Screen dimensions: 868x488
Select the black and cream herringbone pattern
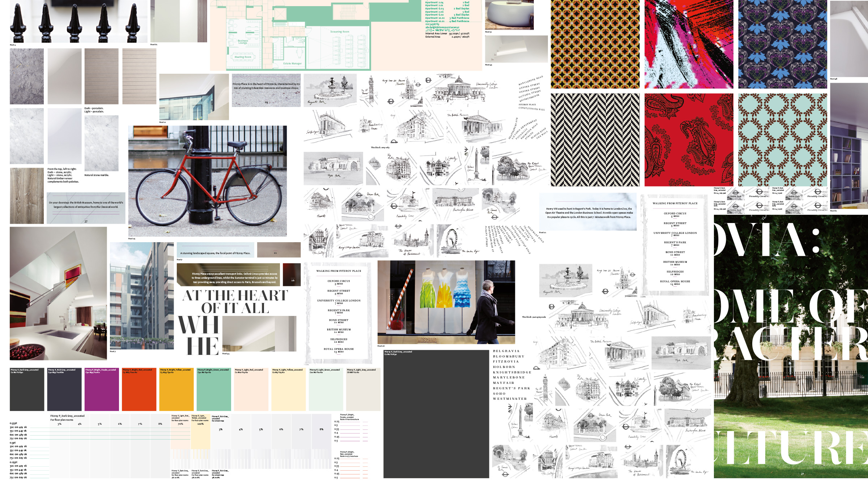595,140
